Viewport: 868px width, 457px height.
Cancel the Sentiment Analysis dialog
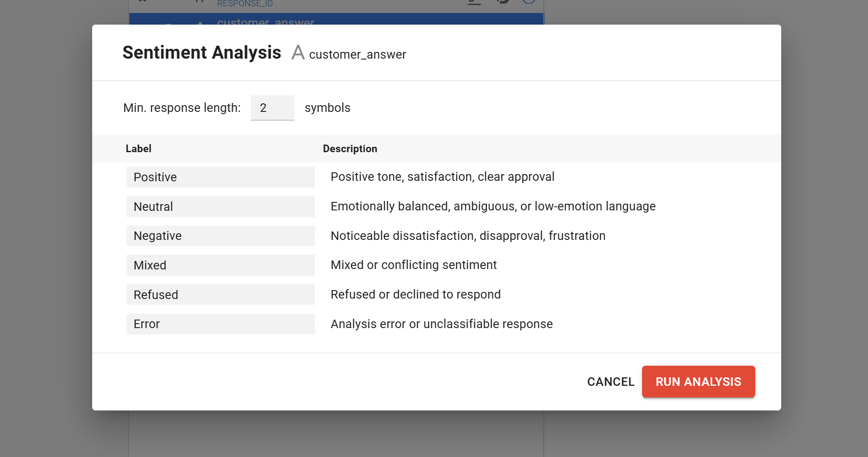coord(610,381)
